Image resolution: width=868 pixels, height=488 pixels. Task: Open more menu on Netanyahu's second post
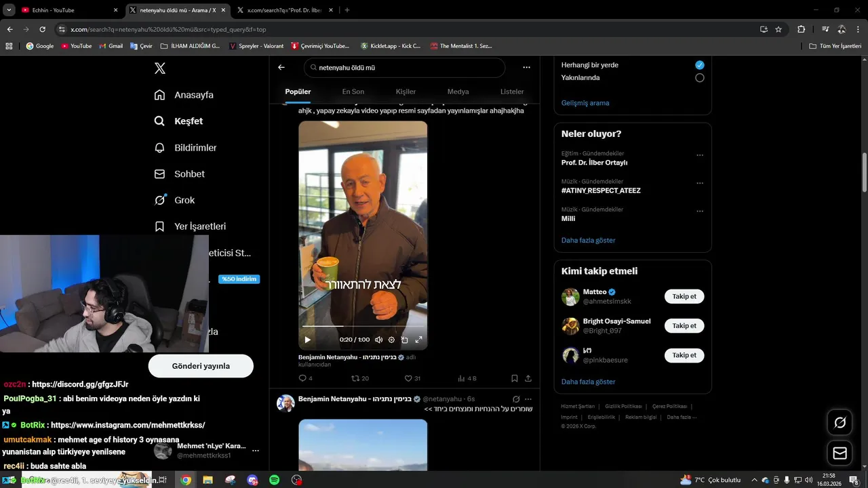tap(528, 399)
